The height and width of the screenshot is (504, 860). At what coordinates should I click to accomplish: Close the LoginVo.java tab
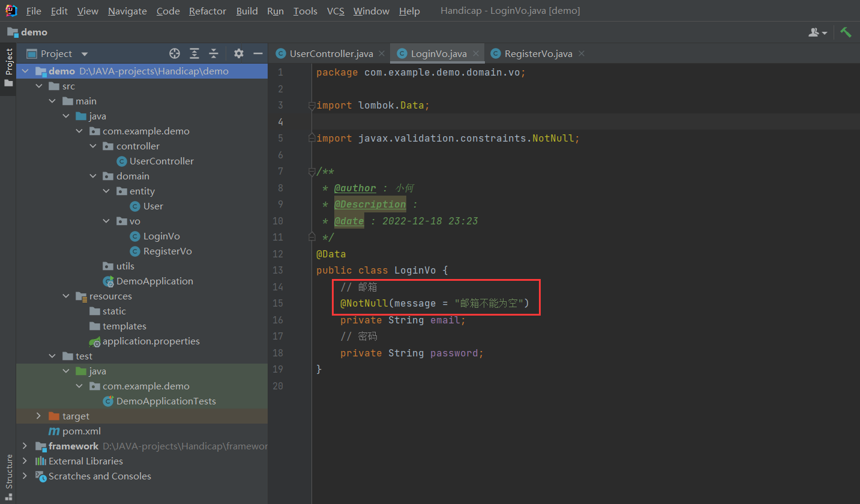click(476, 54)
